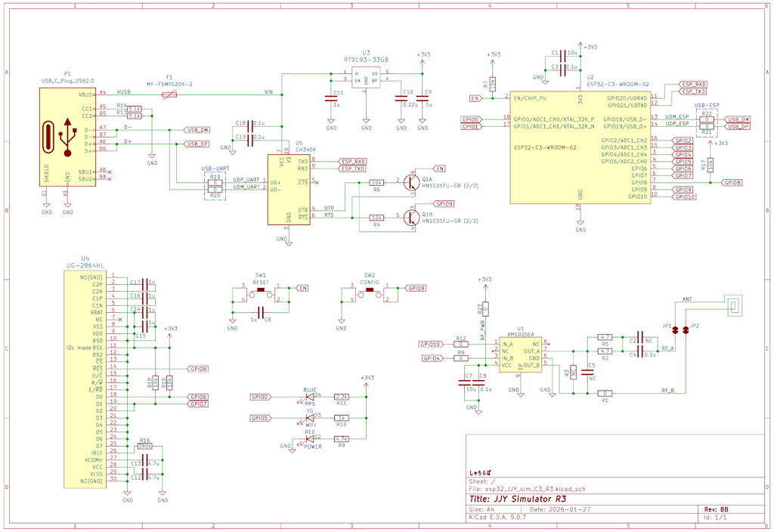
Task: Select the USB-ESP dashed resistor box
Action: 707,122
